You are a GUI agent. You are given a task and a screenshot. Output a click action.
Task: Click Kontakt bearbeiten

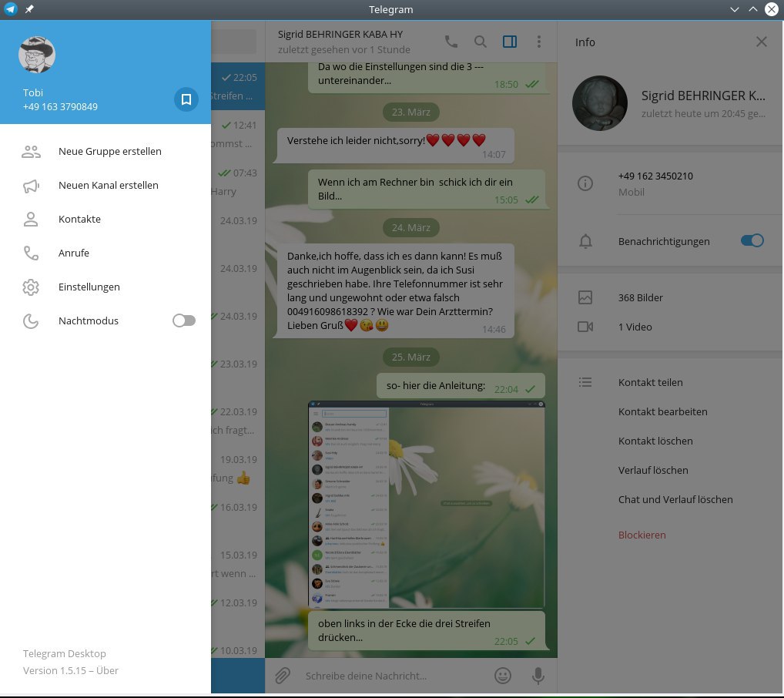(662, 411)
